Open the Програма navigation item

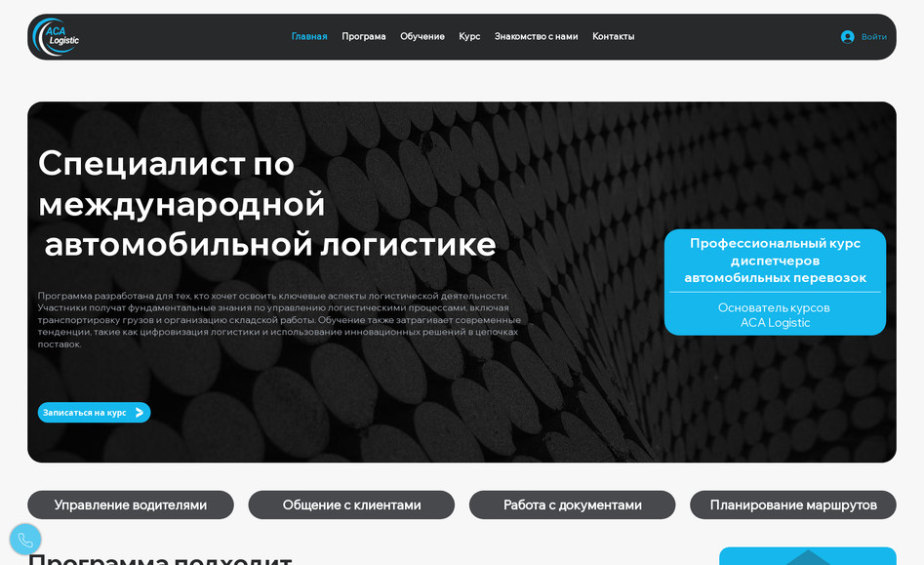tap(364, 35)
